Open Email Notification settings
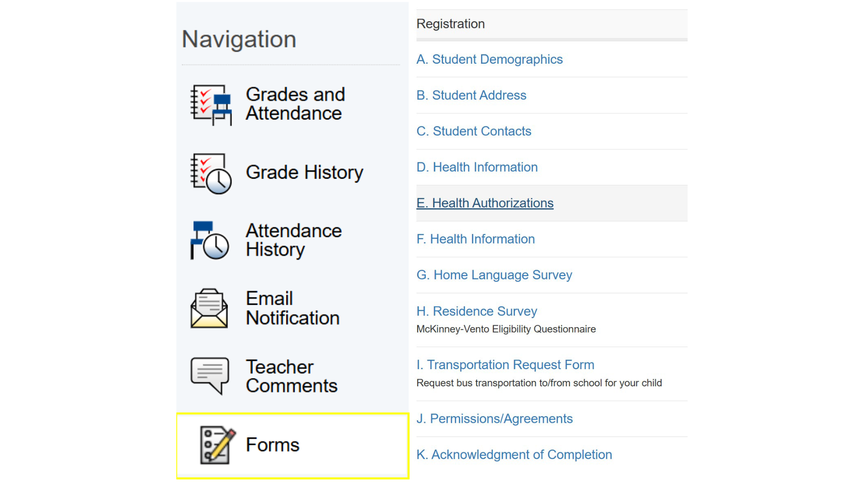868x488 pixels. click(x=292, y=308)
